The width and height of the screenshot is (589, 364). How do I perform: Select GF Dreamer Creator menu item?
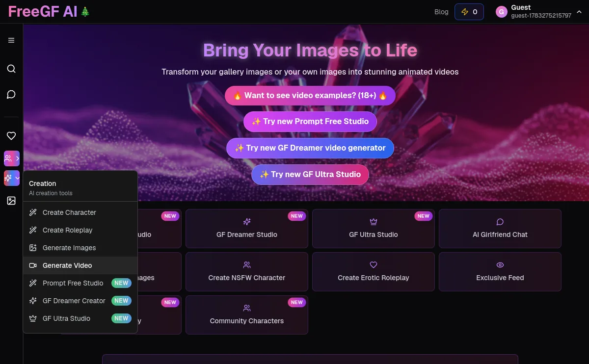pyautogui.click(x=80, y=301)
